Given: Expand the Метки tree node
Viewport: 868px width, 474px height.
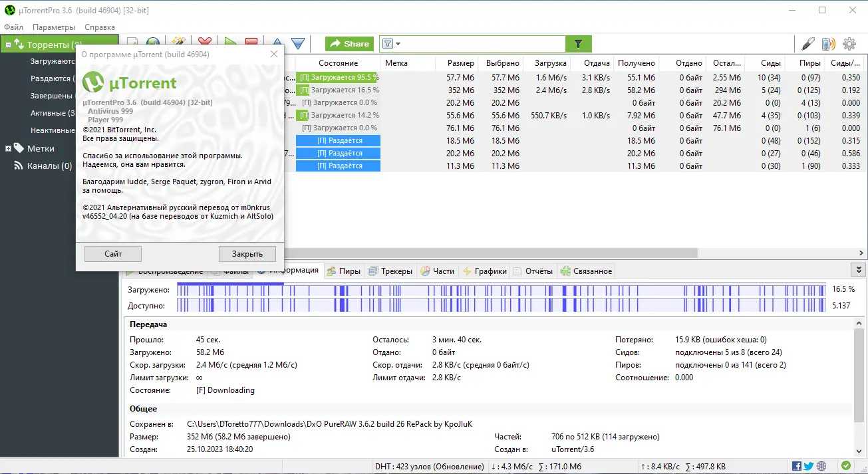Looking at the screenshot, I should click(9, 148).
